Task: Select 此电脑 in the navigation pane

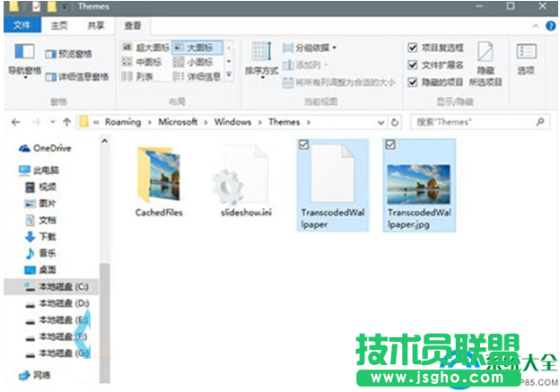Action: (x=39, y=170)
